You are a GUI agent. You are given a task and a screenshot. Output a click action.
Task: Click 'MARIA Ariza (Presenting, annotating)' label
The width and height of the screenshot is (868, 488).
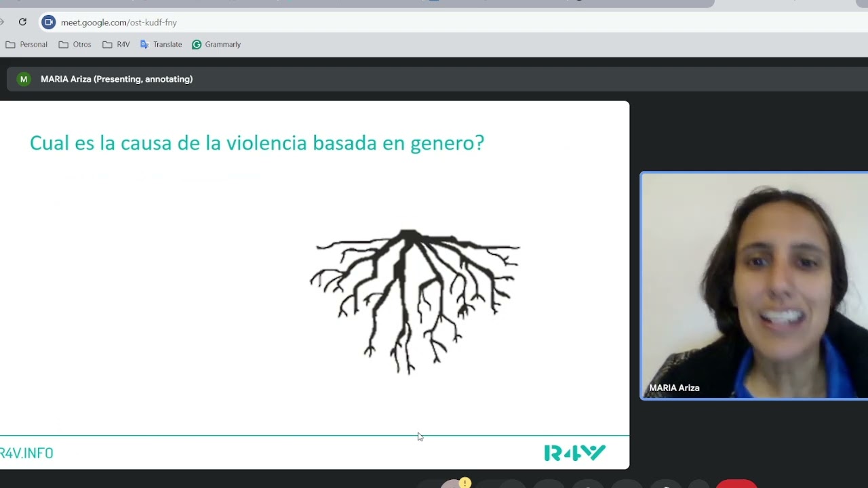(x=117, y=79)
